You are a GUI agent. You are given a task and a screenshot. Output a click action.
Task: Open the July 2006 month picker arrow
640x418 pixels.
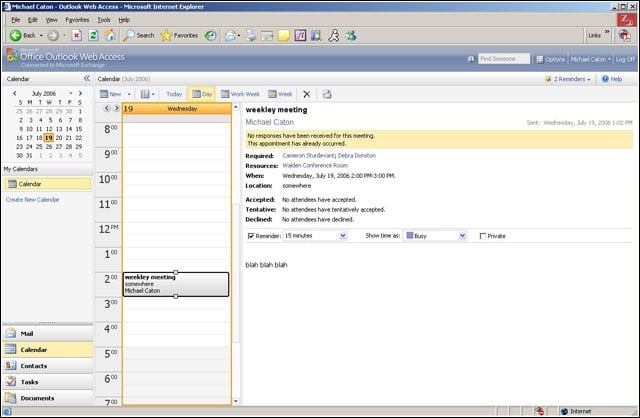(x=71, y=93)
